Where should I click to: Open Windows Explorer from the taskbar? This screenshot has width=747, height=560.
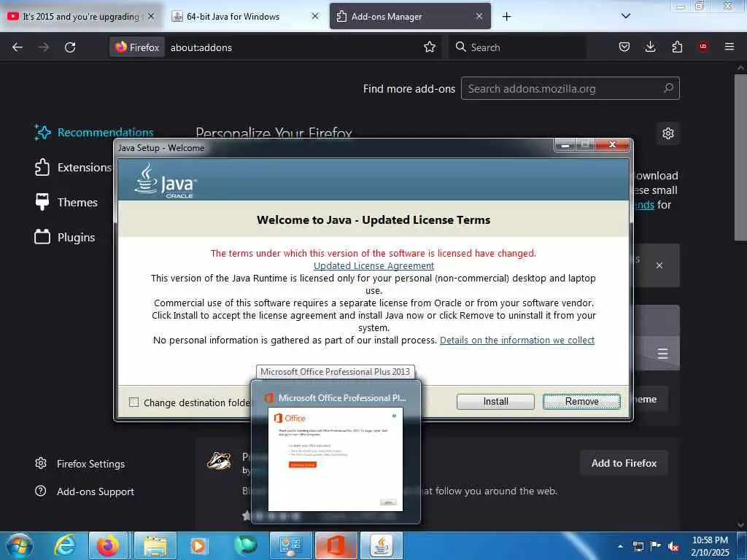pyautogui.click(x=155, y=545)
